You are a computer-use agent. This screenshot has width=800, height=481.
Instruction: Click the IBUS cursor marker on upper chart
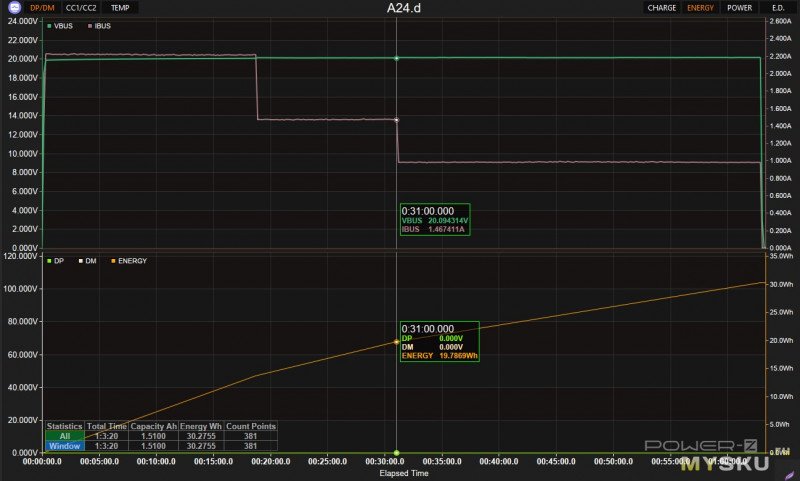coord(397,120)
